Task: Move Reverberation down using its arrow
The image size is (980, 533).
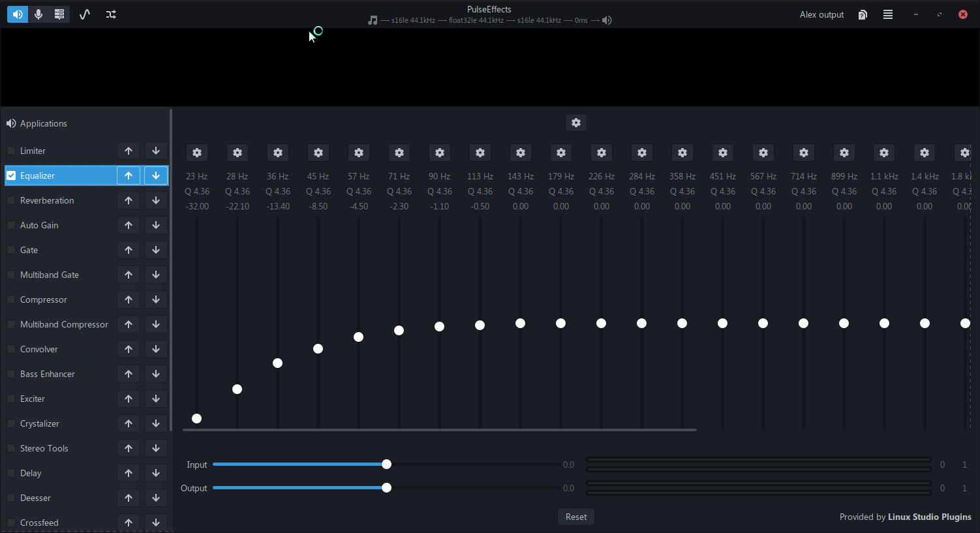Action: (x=156, y=200)
